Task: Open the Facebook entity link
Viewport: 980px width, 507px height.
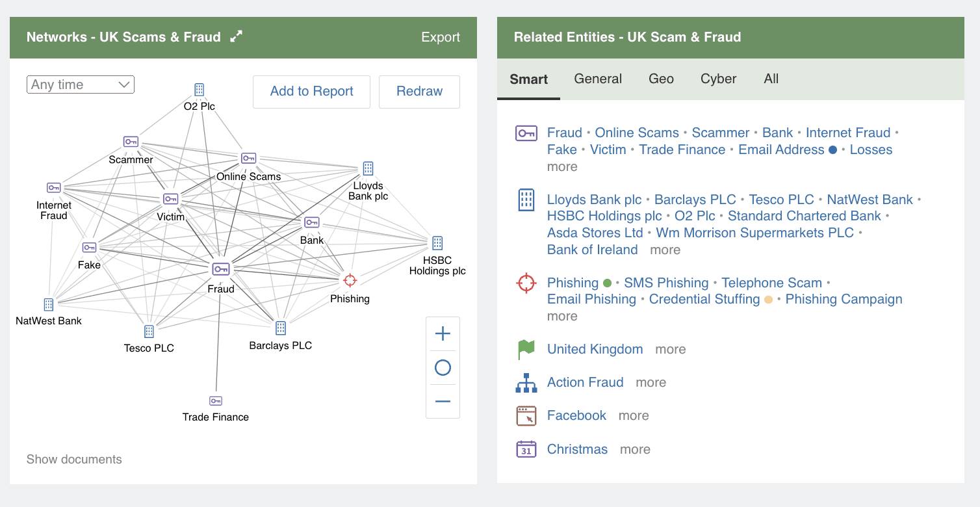Action: (x=576, y=415)
